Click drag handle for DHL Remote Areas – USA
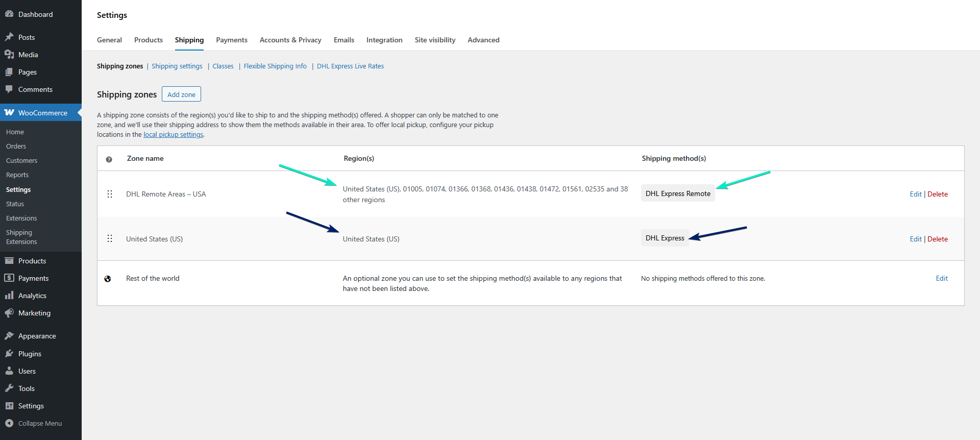 pos(110,194)
